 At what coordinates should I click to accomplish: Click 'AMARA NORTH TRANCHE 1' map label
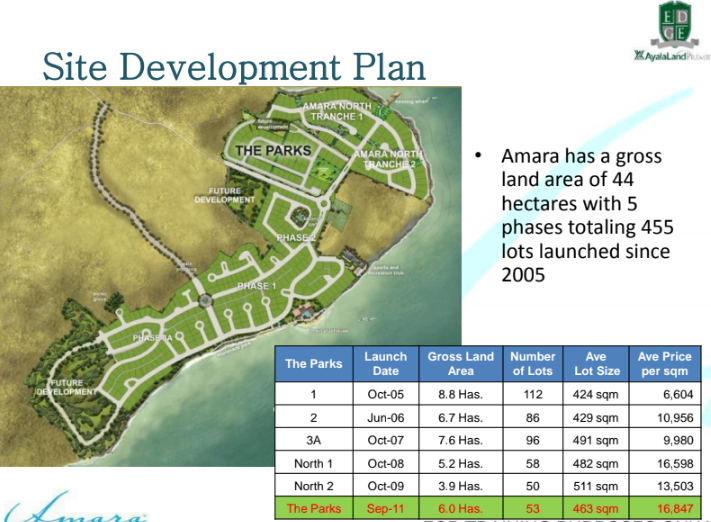pos(337,112)
